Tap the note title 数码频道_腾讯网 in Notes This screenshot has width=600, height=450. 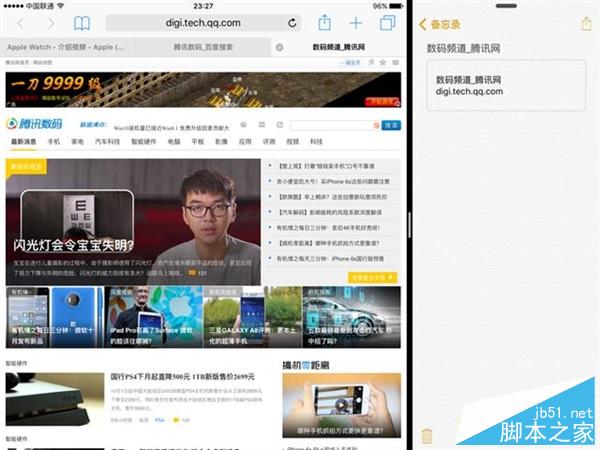click(463, 48)
